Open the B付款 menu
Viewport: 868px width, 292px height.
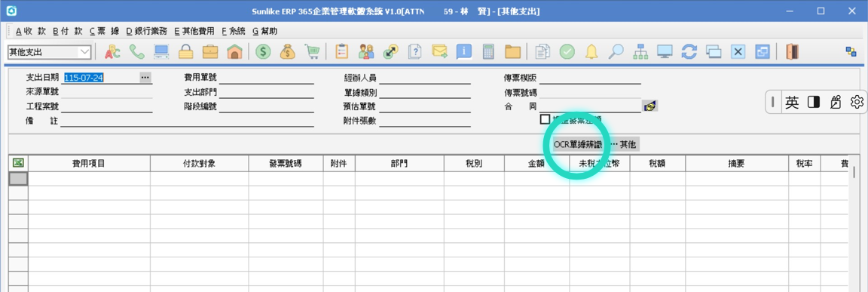click(68, 31)
